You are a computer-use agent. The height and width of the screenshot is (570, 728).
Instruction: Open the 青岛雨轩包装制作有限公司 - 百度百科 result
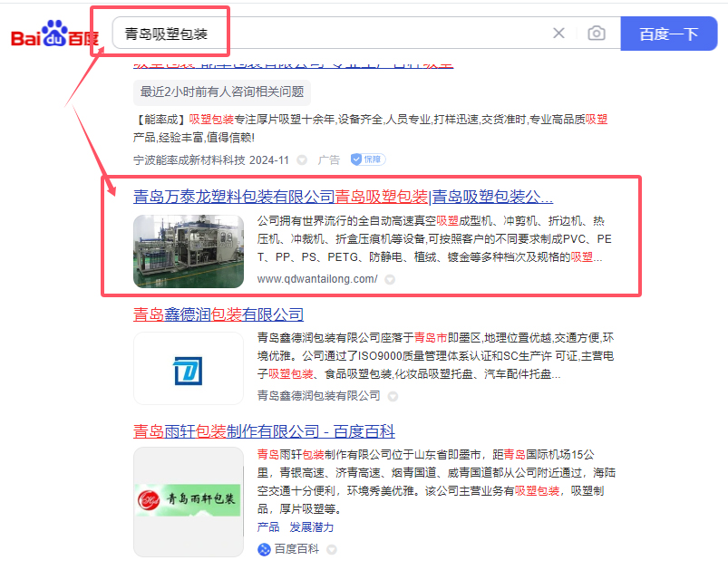click(264, 431)
